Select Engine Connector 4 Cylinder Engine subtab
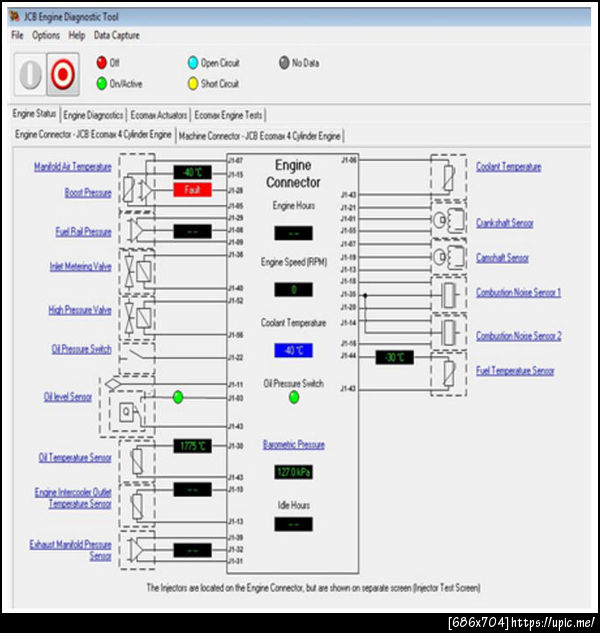600x633 pixels. (93, 134)
